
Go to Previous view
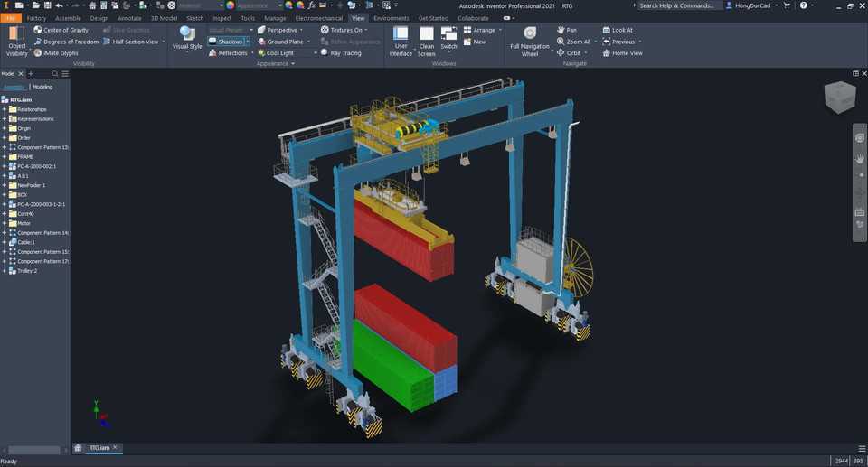click(x=618, y=42)
